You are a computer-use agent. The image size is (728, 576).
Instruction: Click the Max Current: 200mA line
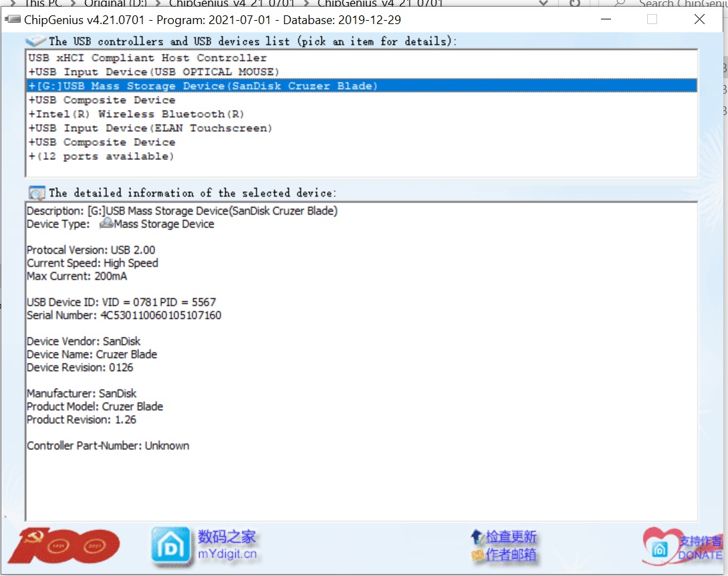point(77,276)
